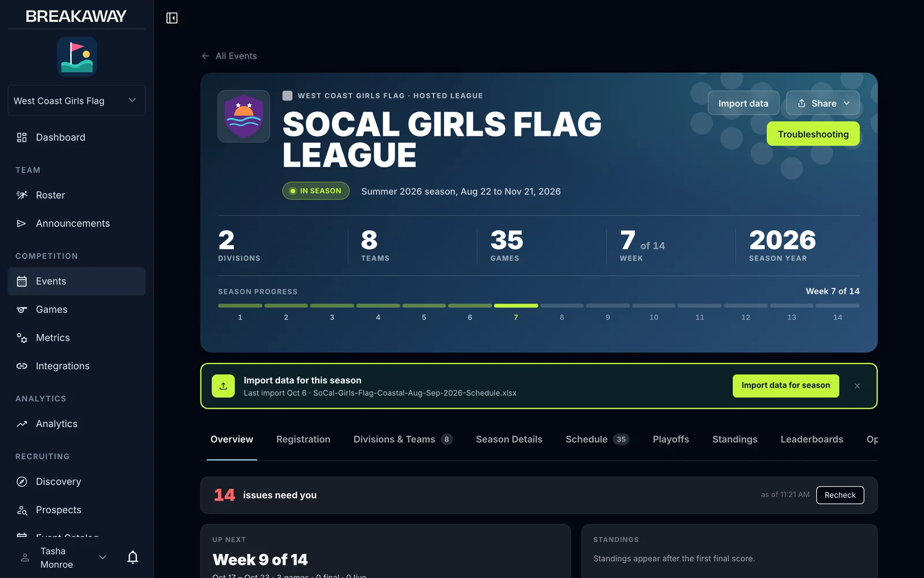
Task: Open Troubleshooting
Action: pyautogui.click(x=813, y=134)
